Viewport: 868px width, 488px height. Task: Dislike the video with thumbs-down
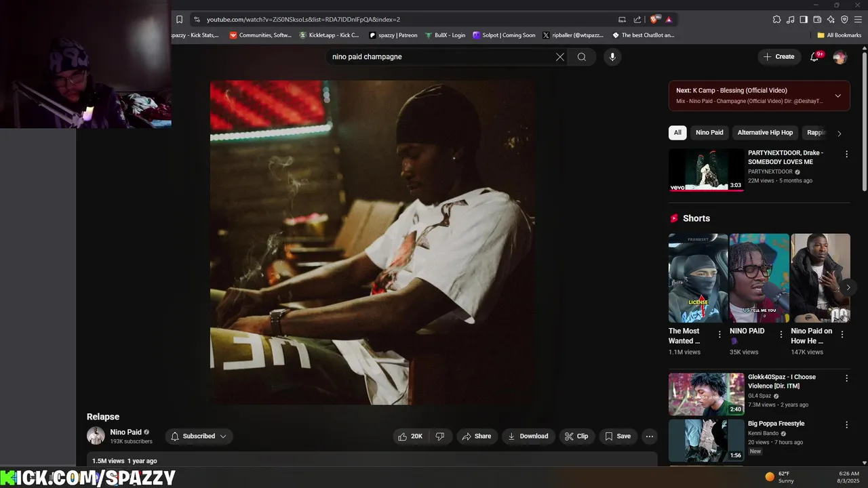point(440,436)
